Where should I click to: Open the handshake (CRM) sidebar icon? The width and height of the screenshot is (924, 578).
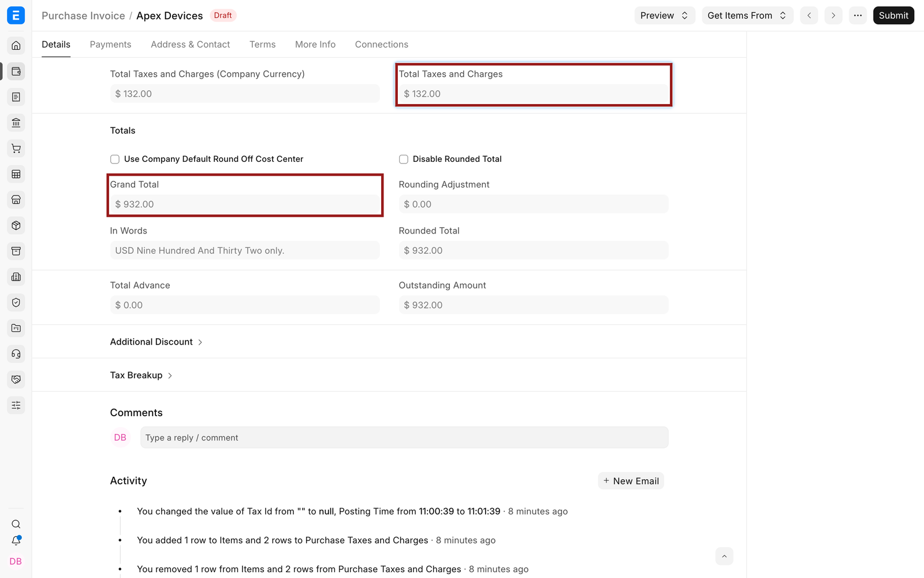tap(16, 380)
